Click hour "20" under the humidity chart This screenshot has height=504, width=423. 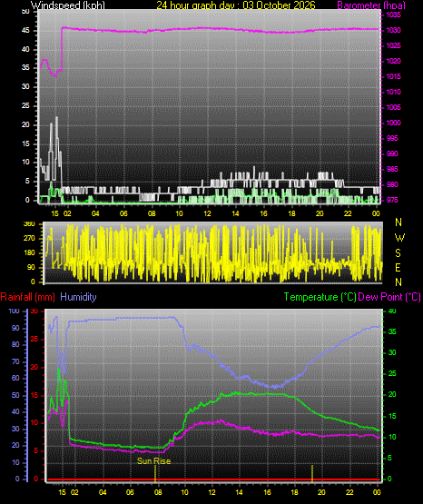tap(321, 492)
